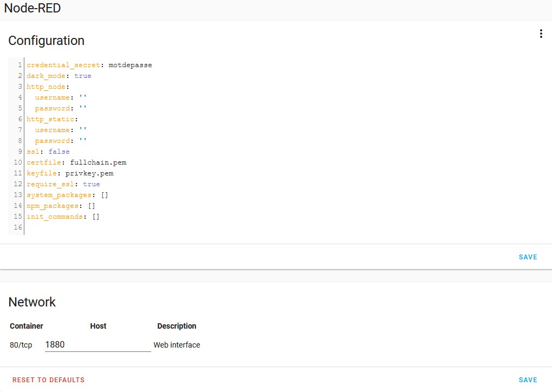Click the password line under http_static
The width and height of the screenshot is (552, 392).
pos(61,141)
